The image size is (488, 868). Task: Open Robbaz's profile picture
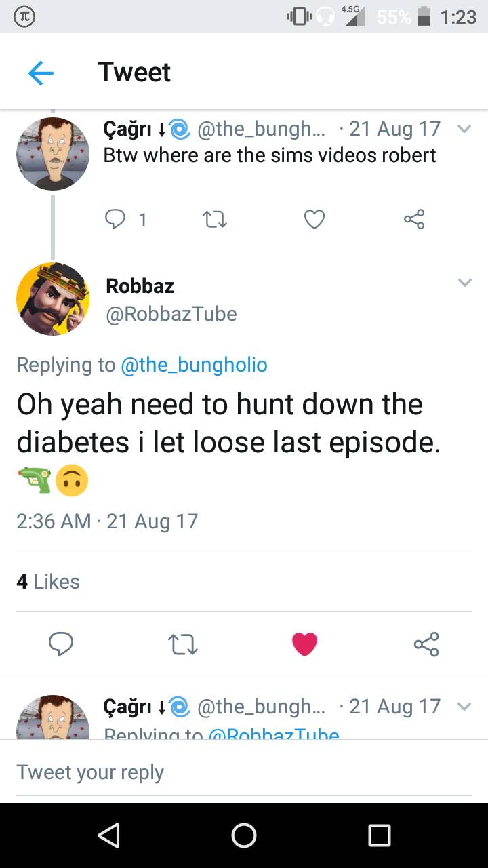point(53,298)
